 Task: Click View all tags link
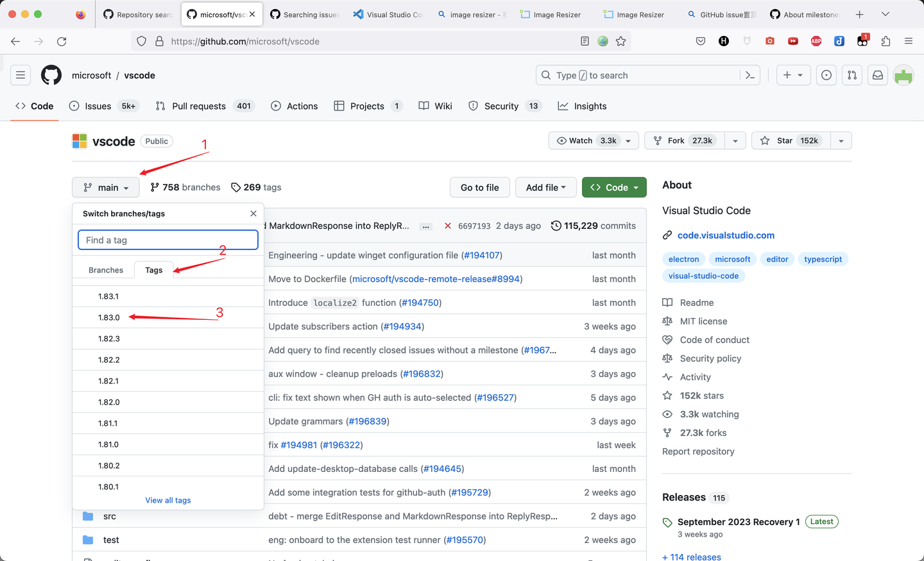(x=168, y=500)
